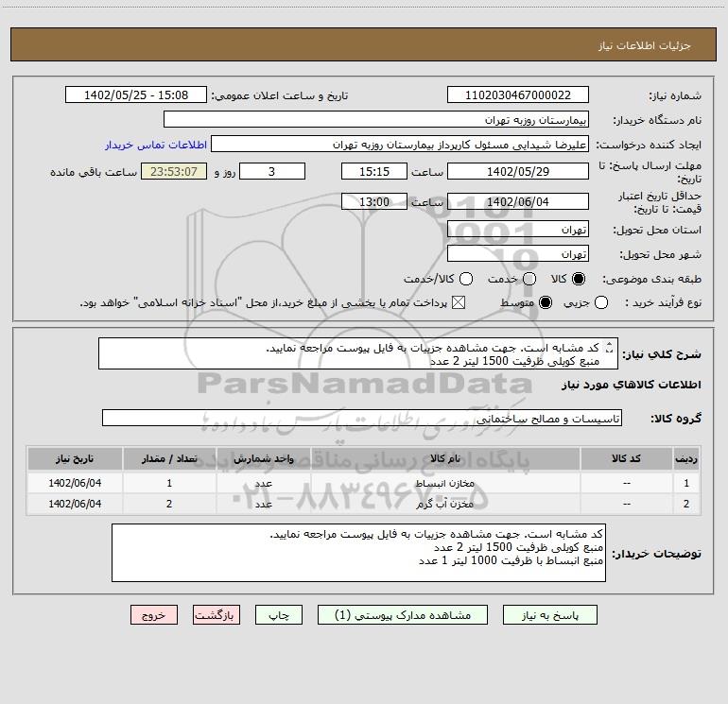
Task: Click the deadline date field 1402/05/29
Action: (518, 171)
